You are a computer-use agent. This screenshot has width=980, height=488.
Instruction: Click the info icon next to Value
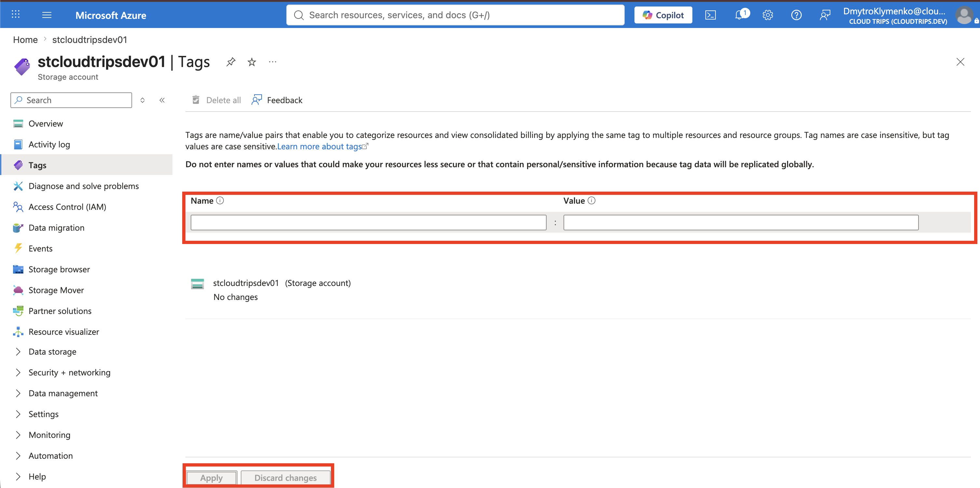pyautogui.click(x=592, y=200)
